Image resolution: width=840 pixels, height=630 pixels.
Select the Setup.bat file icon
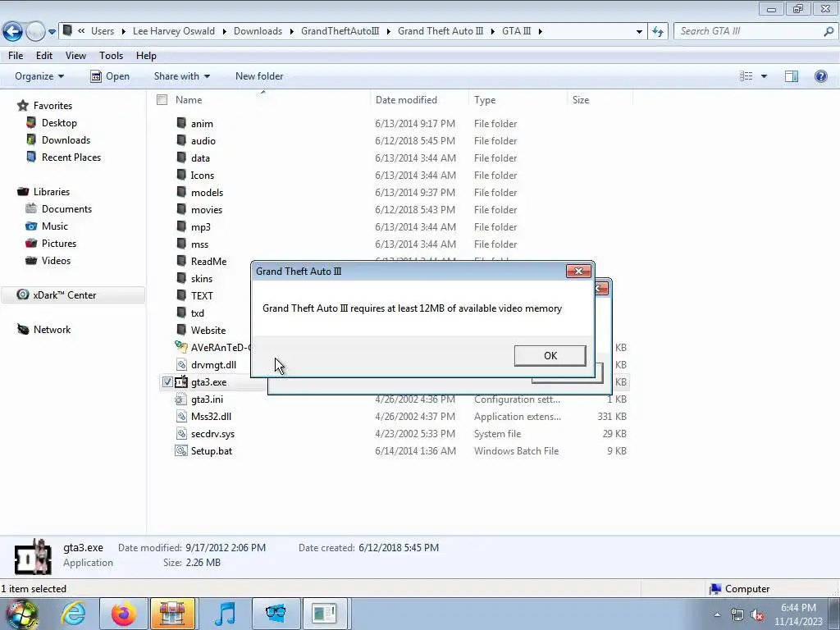click(181, 450)
